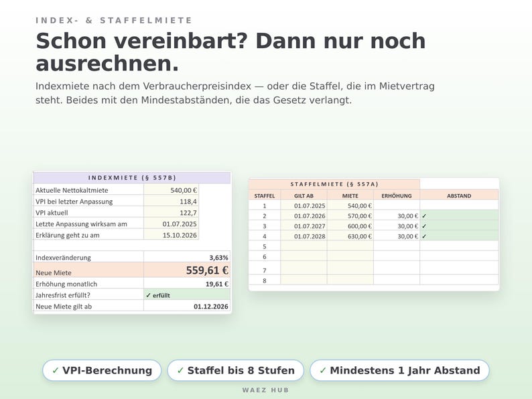Select the empty Miete cell for Staffel 6
This screenshot has height=399, width=532.
click(x=350, y=256)
